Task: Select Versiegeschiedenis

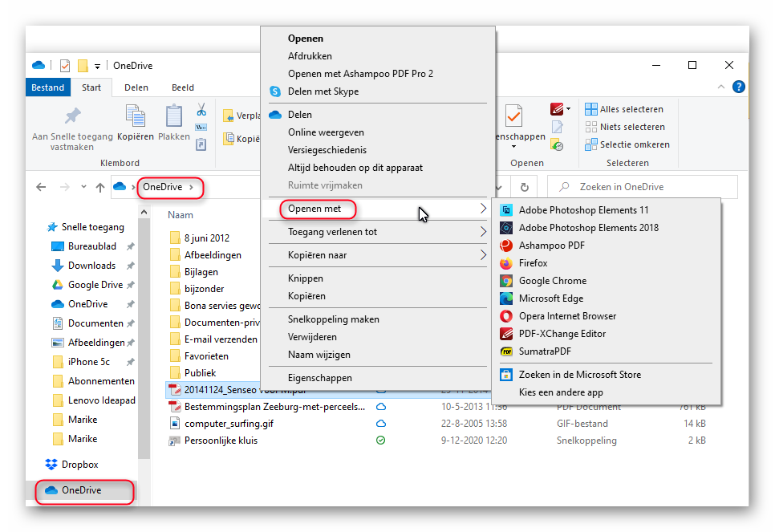Action: [x=327, y=150]
